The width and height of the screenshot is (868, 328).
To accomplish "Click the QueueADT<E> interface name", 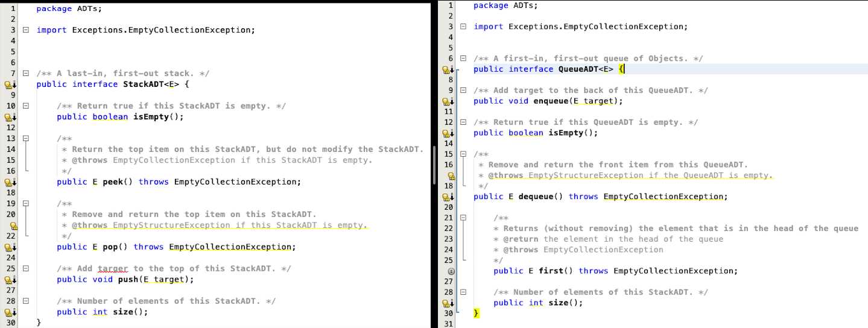I will [x=586, y=69].
